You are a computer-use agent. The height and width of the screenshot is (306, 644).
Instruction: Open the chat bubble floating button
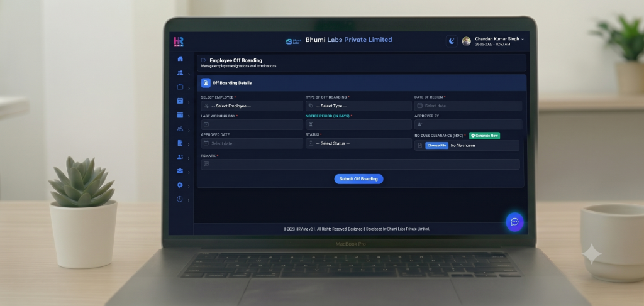[x=514, y=222]
